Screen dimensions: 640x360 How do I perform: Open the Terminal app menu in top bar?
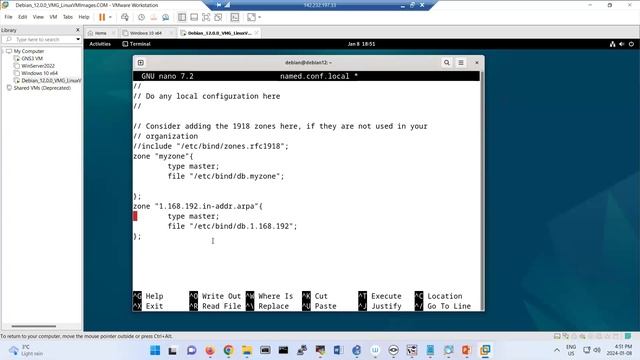coord(136,44)
